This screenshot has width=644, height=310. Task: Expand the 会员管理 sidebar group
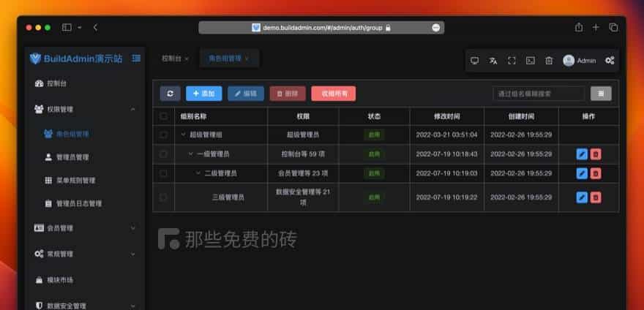[85, 228]
